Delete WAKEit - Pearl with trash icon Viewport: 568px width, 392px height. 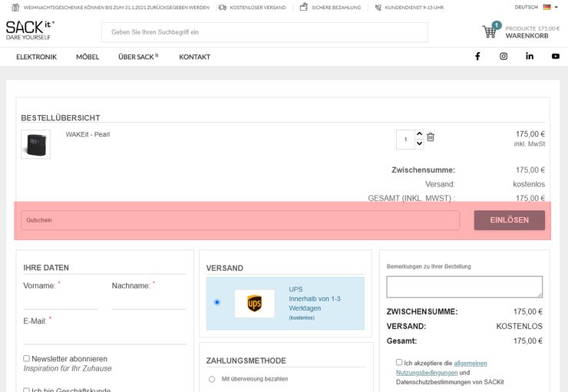click(x=431, y=137)
